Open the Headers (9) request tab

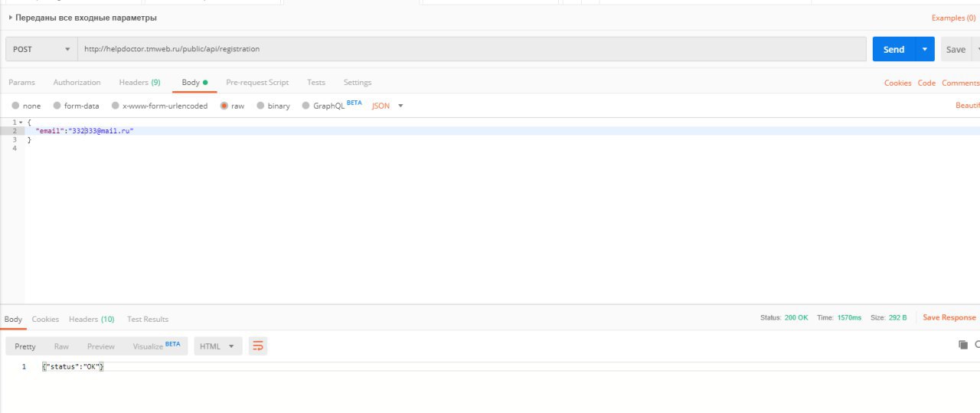139,82
